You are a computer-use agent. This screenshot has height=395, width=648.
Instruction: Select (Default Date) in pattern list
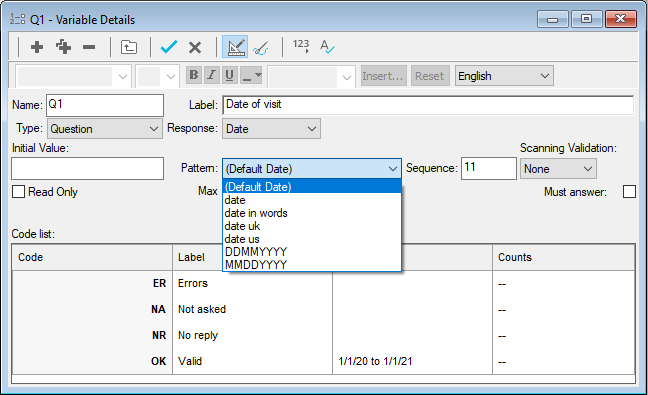click(312, 187)
